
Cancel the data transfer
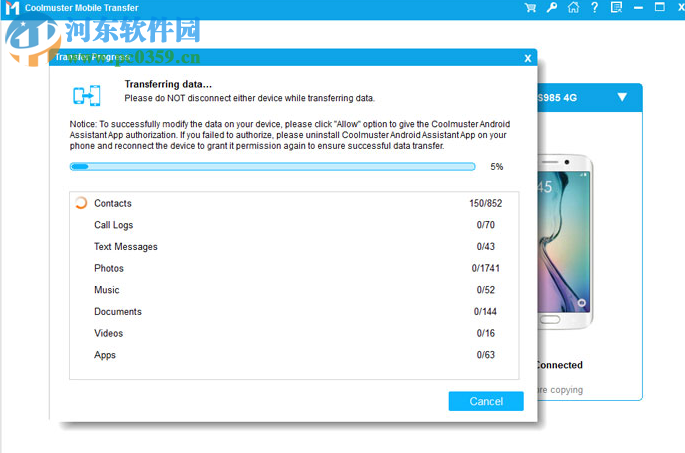coord(486,401)
